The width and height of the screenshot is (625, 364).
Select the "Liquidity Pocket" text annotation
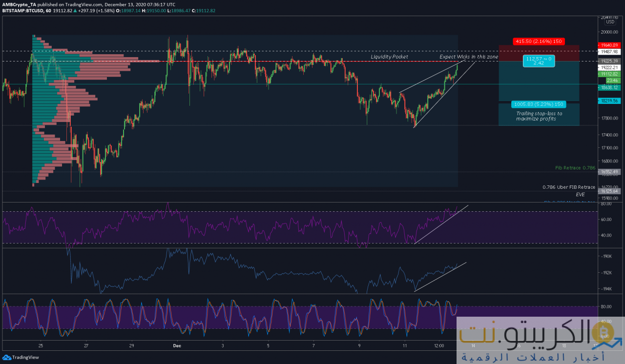coord(389,57)
